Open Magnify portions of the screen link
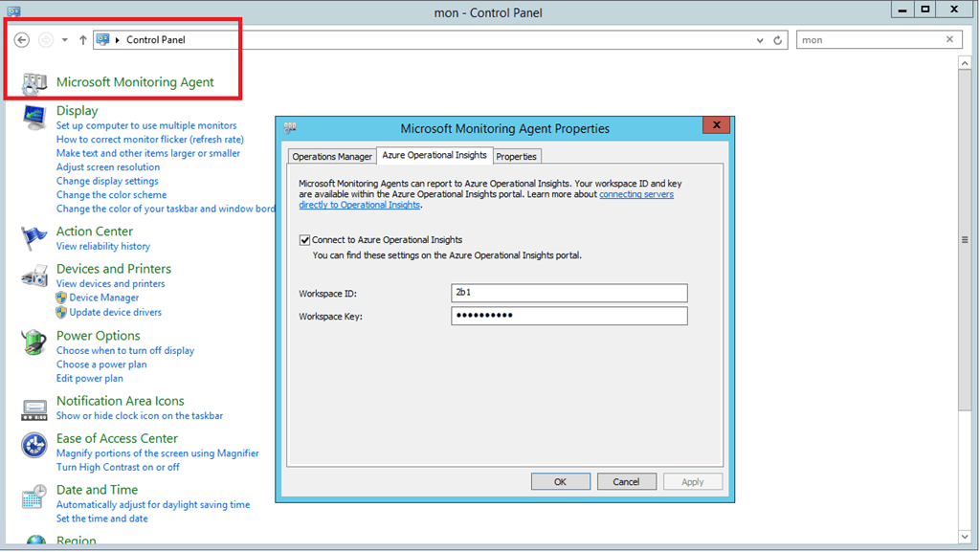Viewport: 980px width, 552px height. 158,453
